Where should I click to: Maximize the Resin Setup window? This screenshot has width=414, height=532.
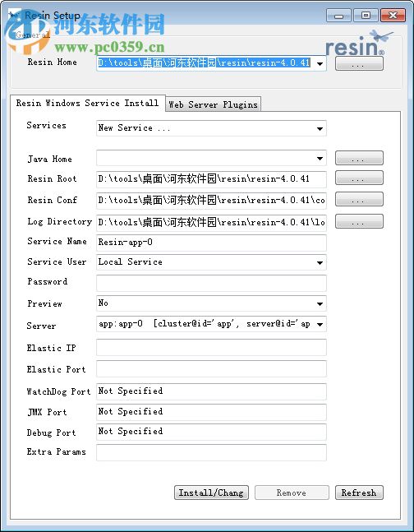366,16
